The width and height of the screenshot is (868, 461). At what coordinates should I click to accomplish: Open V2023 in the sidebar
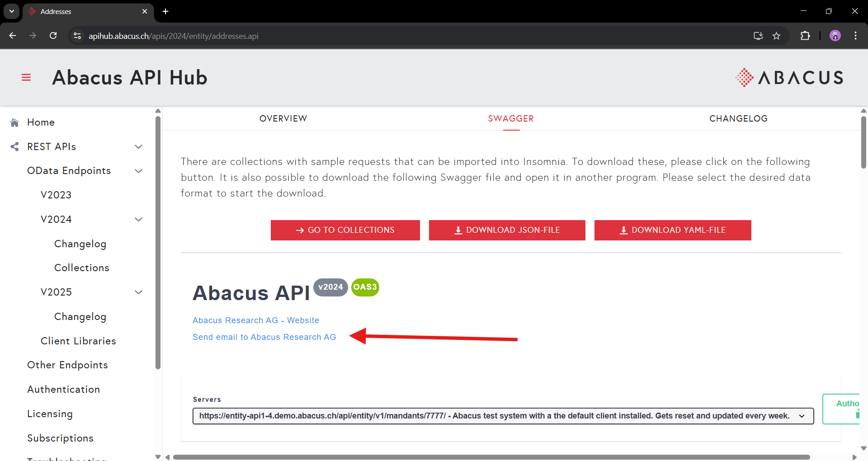point(56,195)
